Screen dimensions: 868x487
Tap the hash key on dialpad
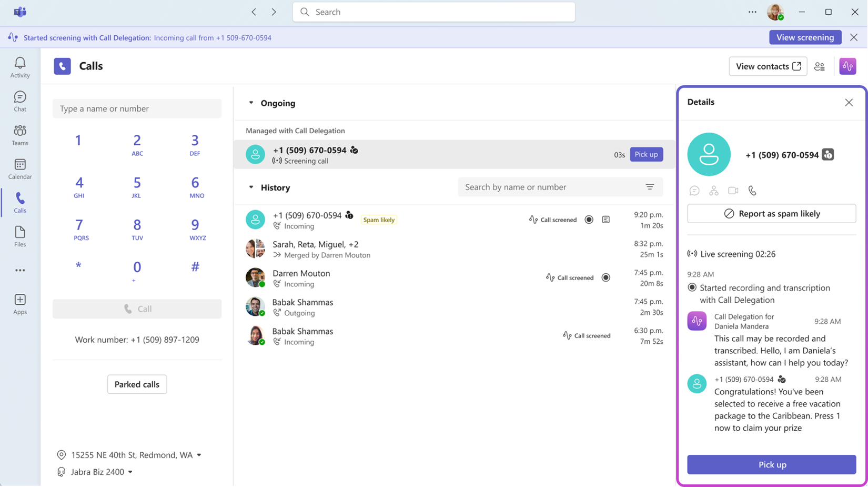195,266
